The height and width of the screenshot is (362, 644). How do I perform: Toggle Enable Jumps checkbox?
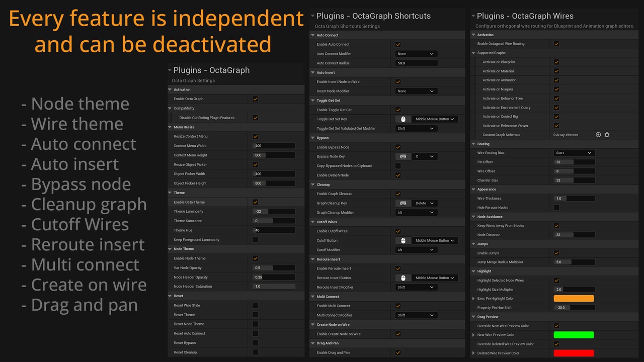(x=556, y=253)
